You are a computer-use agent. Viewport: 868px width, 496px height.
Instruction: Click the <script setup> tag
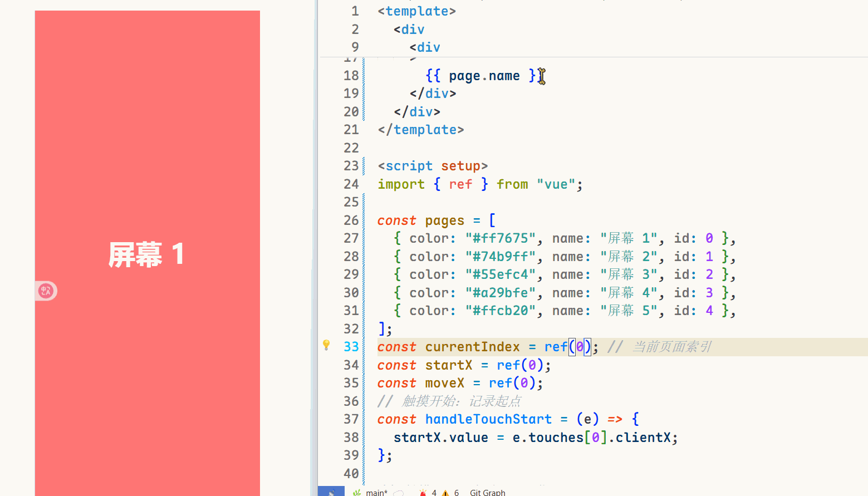[433, 166]
